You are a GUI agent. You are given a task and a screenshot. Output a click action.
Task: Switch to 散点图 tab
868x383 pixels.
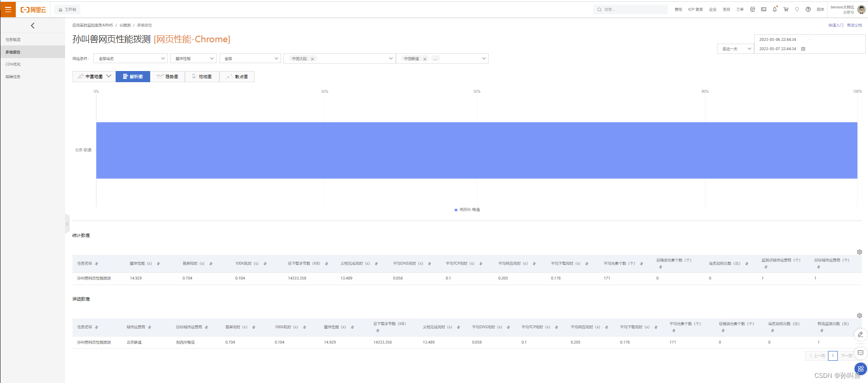click(237, 77)
